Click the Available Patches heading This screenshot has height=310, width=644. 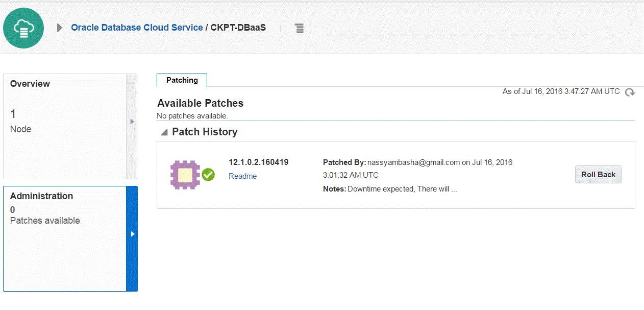pos(200,103)
